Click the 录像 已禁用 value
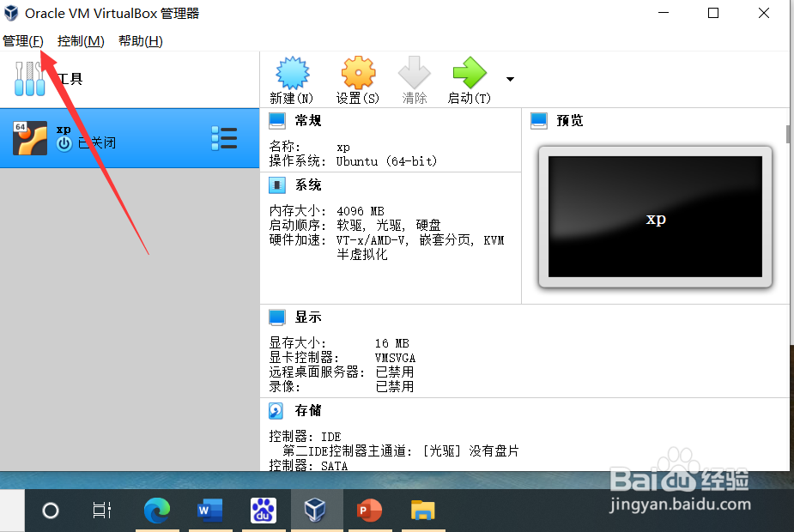Screen dimensions: 794x532 pos(395,387)
